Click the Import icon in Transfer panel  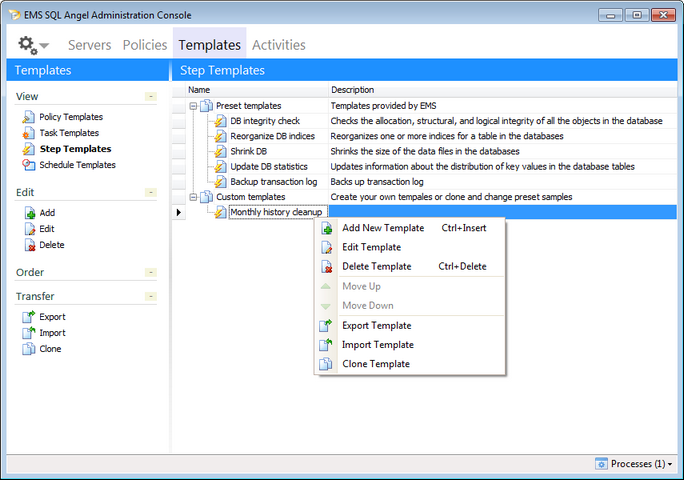click(x=29, y=333)
